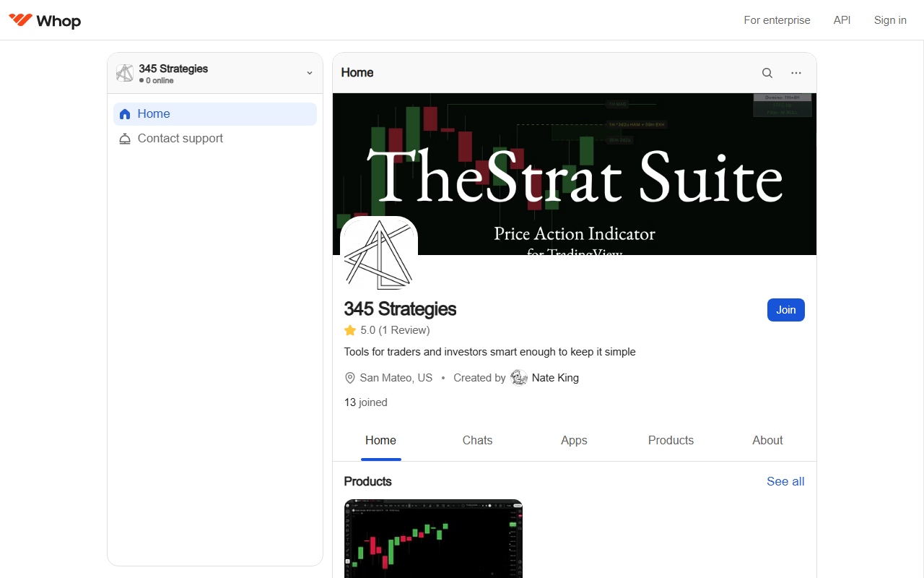924x578 pixels.
Task: Click the Sign in link
Action: pos(890,20)
